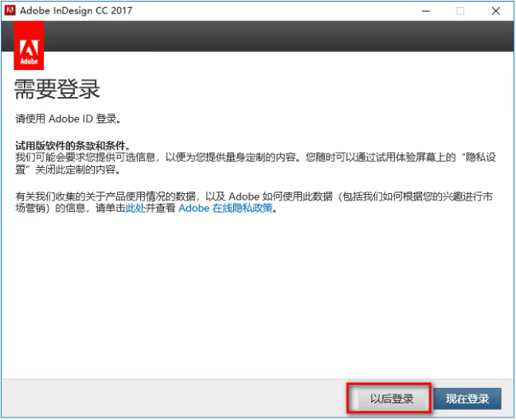This screenshot has height=420, width=516.
Task: Click the paragraph starting with 我们可能会要求
Action: [x=239, y=157]
